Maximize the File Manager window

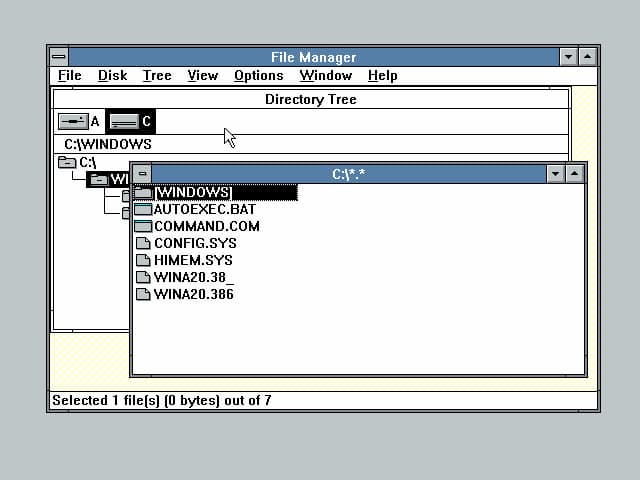point(587,57)
